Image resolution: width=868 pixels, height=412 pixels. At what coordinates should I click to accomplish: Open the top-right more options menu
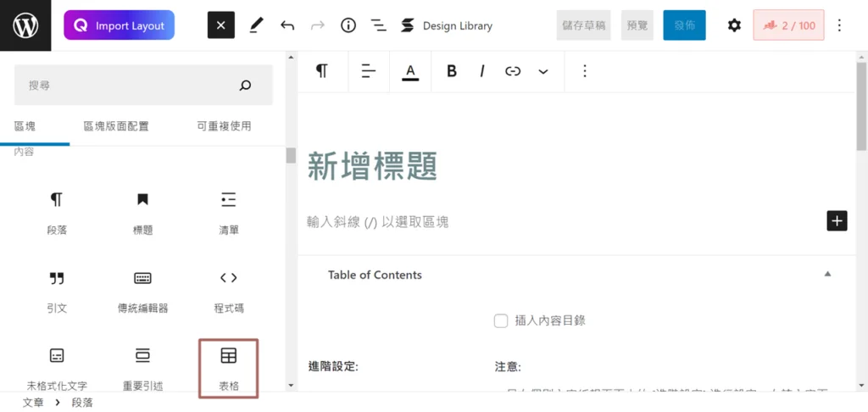tap(840, 25)
